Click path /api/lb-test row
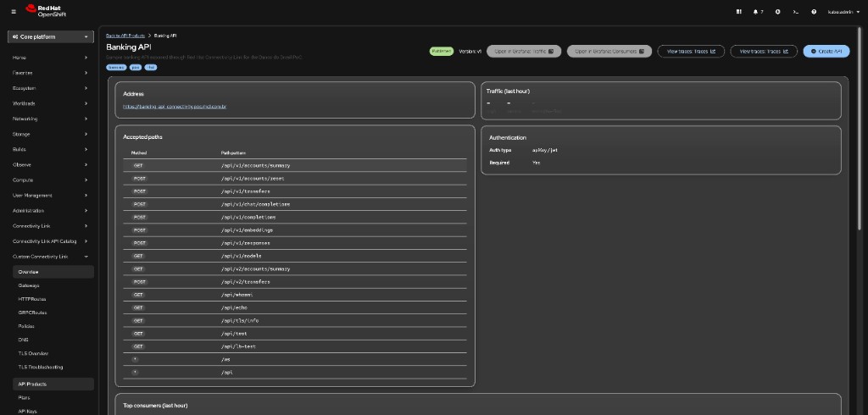 click(x=294, y=346)
